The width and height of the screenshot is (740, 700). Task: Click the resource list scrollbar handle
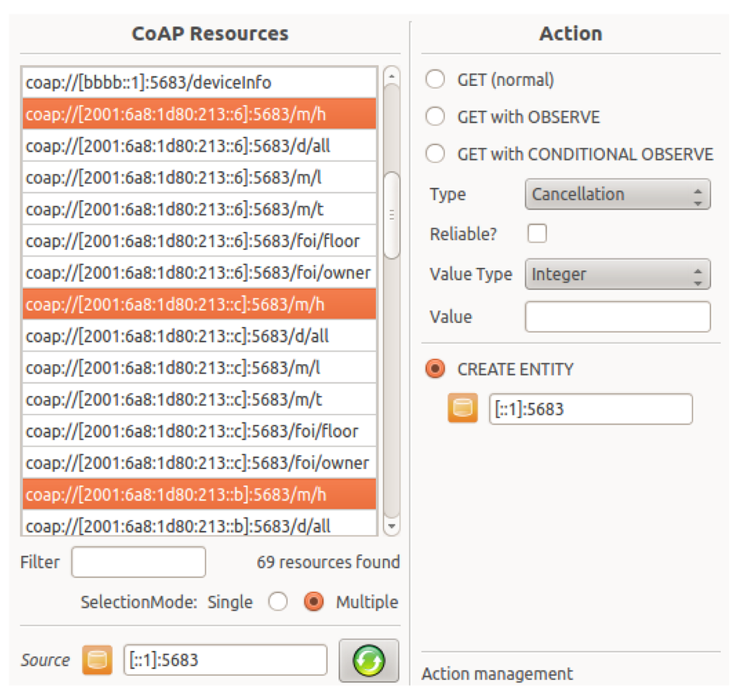point(391,215)
